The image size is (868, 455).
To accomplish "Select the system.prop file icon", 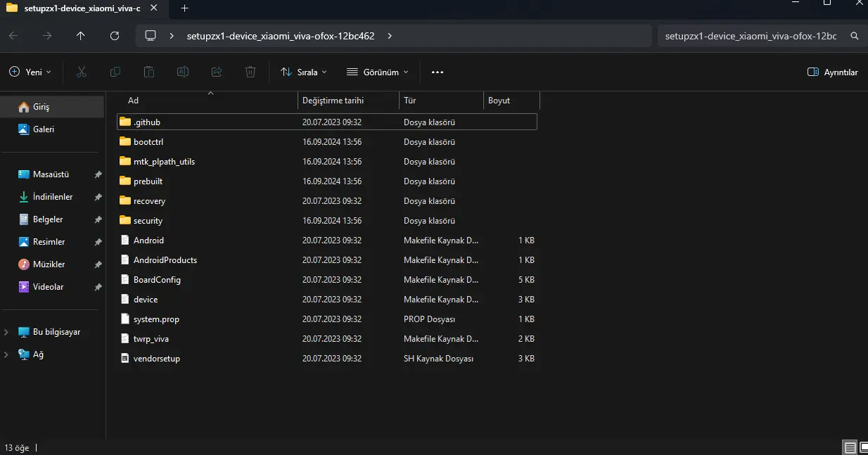I will click(125, 319).
